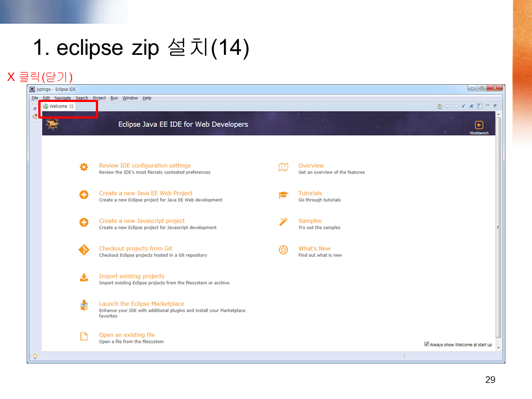This screenshot has height=399, width=532.
Task: Click the shared-views icon in left trim bar
Action: coord(34,116)
